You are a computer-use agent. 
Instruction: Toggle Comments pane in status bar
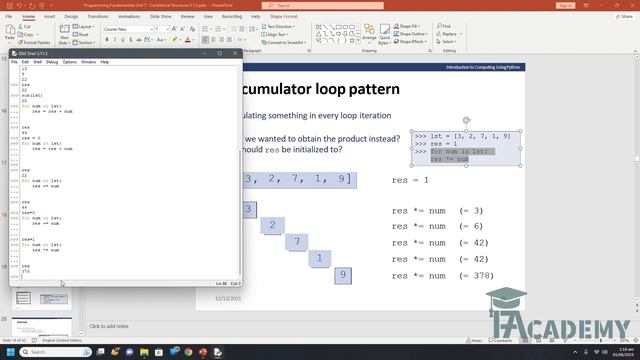500,340
